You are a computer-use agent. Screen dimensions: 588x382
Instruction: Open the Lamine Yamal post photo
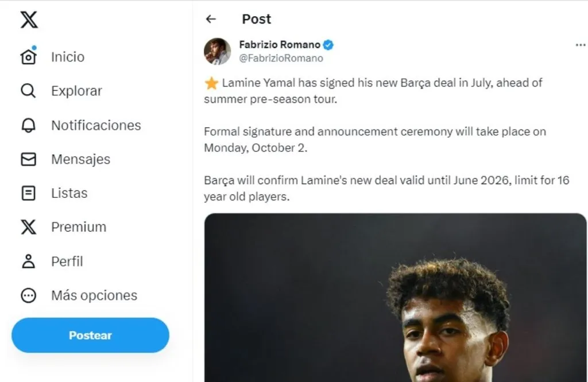[x=395, y=297]
